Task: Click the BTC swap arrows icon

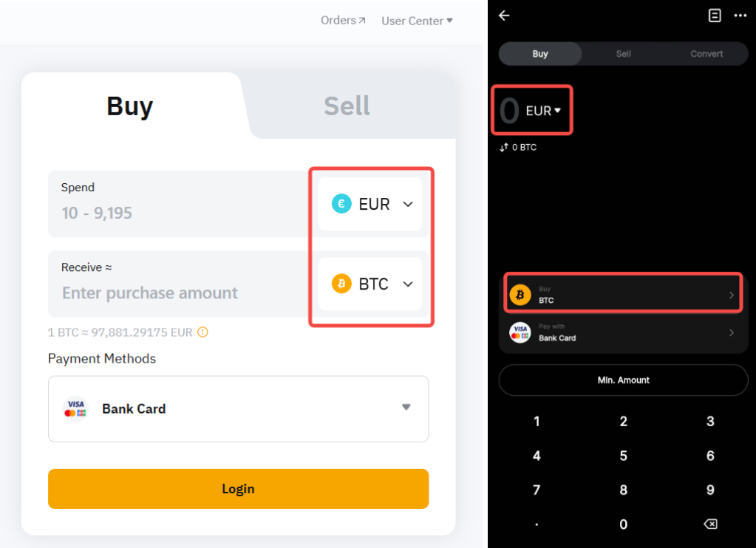Action: 504,148
